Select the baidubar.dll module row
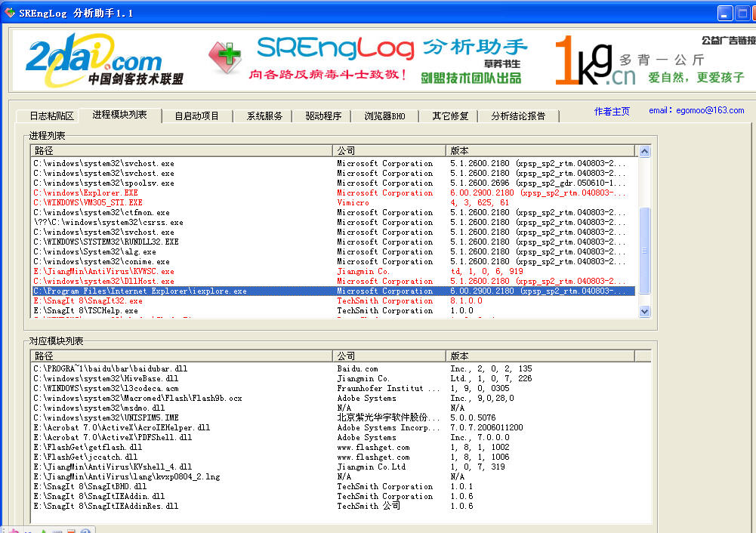Image resolution: width=756 pixels, height=533 pixels. [x=334, y=368]
